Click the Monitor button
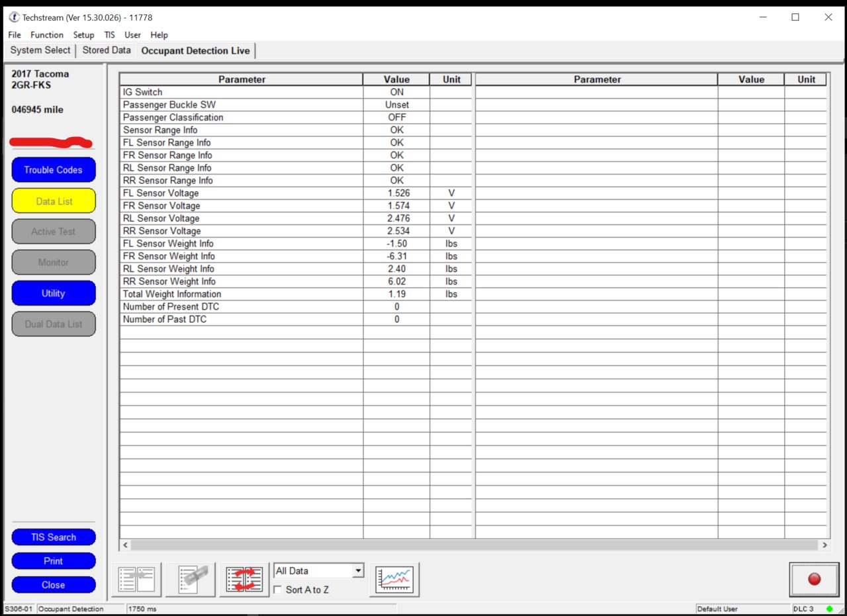 [x=54, y=263]
